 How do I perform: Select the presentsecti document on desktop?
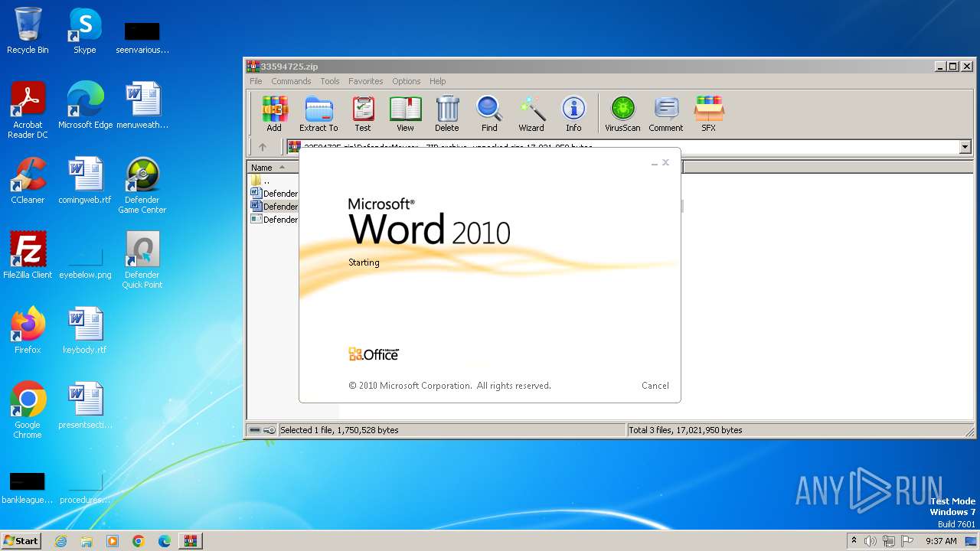[x=85, y=406]
